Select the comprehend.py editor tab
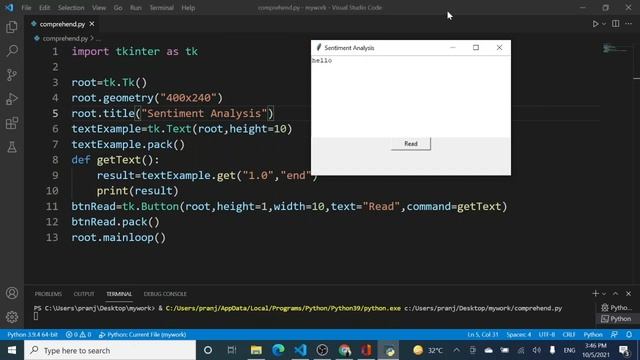The width and height of the screenshot is (640, 360). click(x=62, y=24)
